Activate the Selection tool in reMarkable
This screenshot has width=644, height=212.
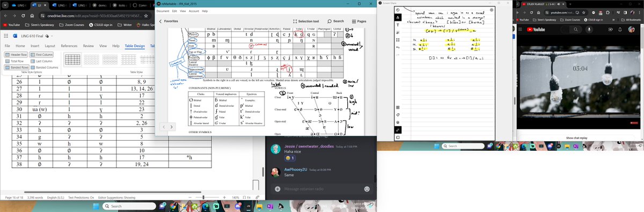(x=306, y=21)
